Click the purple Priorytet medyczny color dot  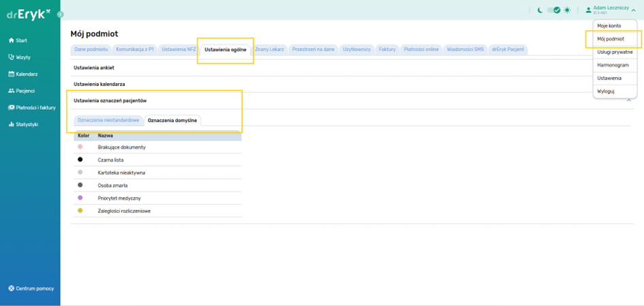80,198
